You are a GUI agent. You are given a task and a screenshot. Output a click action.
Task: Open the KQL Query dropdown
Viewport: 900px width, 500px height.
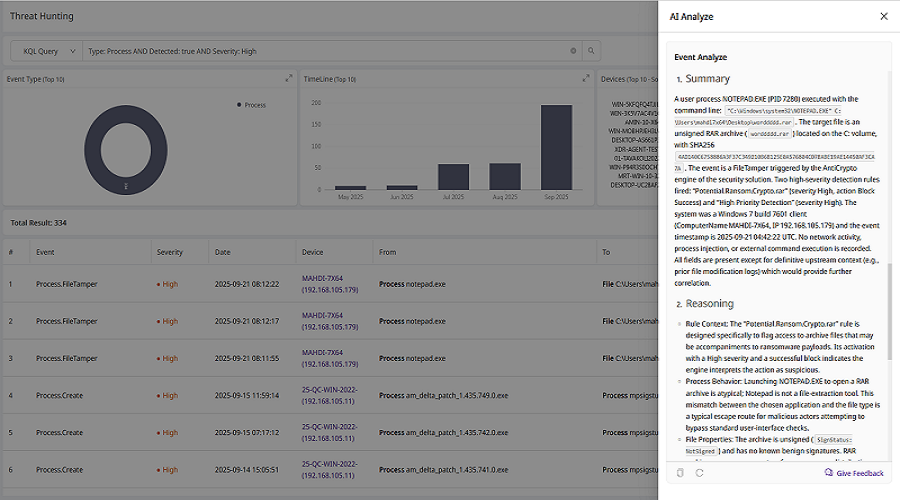click(x=45, y=50)
